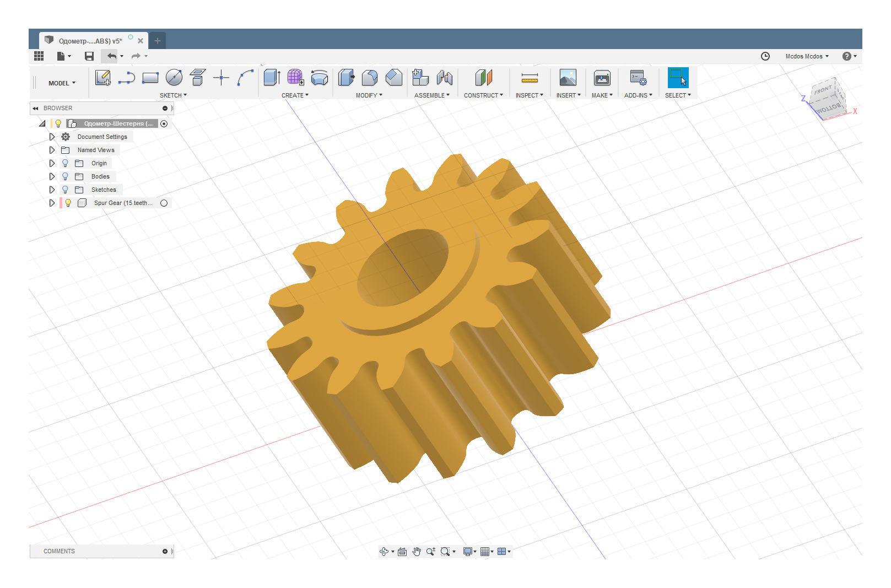Click the ViewCube FRONT face

823,90
